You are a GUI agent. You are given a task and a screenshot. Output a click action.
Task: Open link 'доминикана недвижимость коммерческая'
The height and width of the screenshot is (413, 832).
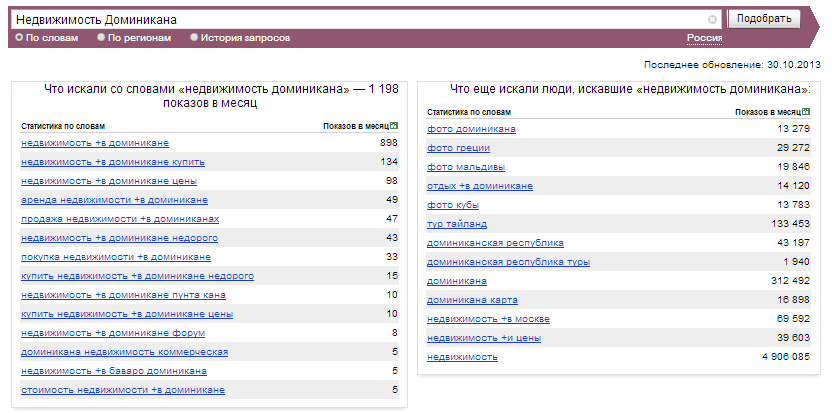click(x=125, y=352)
